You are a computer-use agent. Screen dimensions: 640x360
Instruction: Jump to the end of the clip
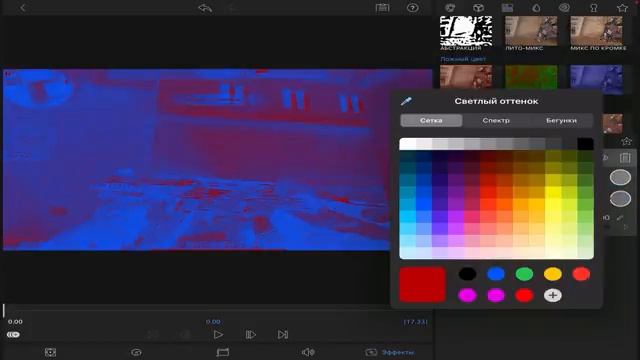pos(283,335)
